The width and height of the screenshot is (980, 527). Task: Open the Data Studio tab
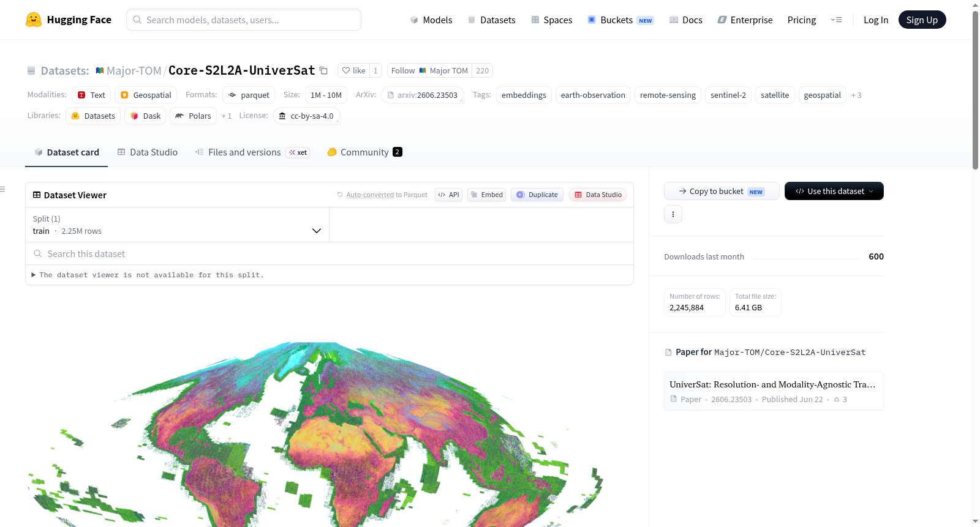click(148, 152)
